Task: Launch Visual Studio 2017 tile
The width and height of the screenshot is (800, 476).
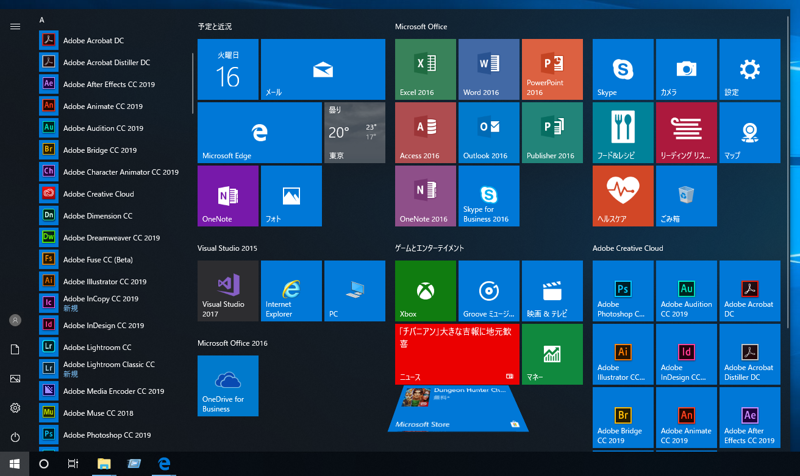Action: click(x=228, y=291)
